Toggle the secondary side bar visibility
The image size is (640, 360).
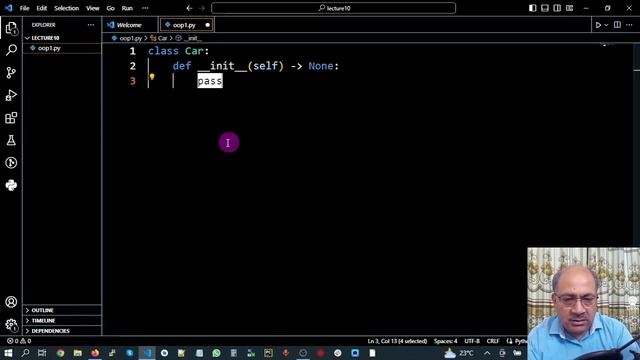[557, 8]
